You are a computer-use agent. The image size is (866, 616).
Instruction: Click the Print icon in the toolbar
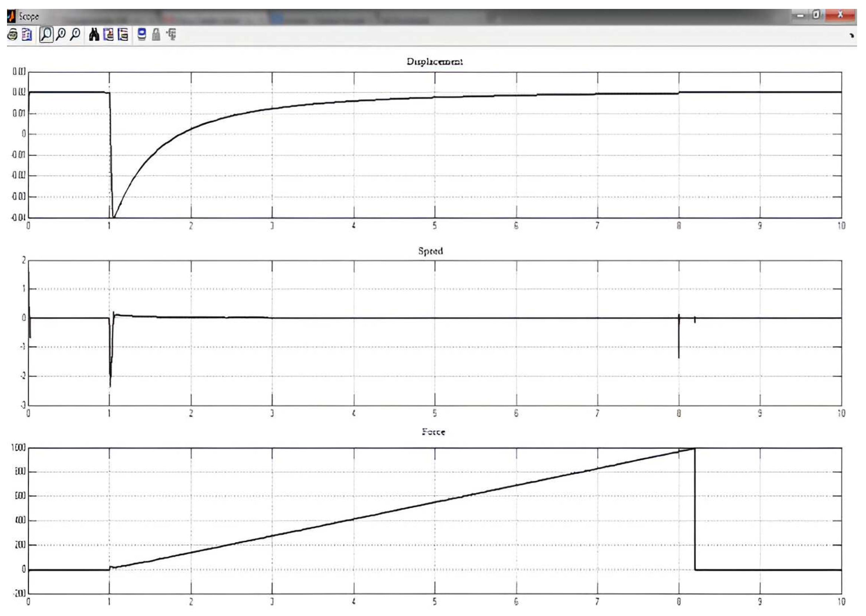coord(12,35)
